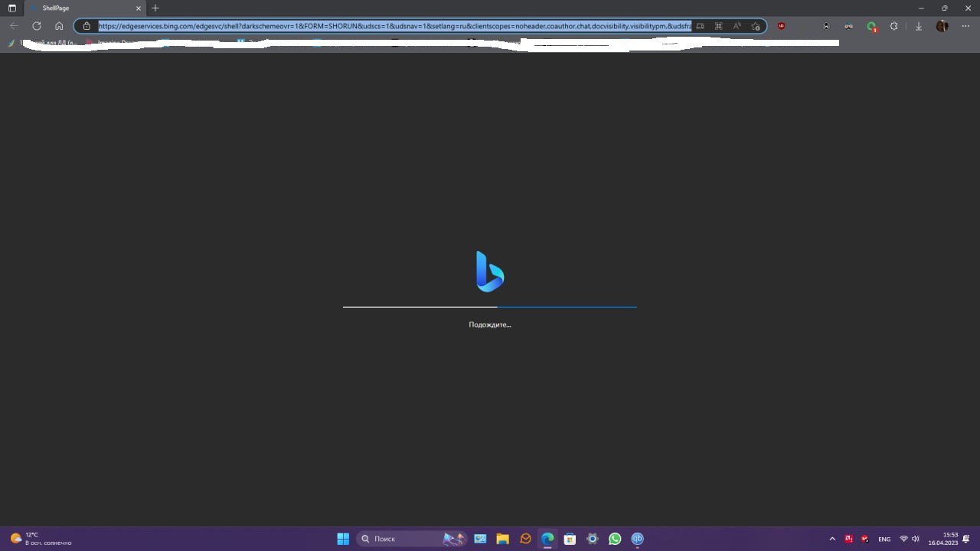
Task: Add this page to favorites star icon
Action: click(756, 26)
